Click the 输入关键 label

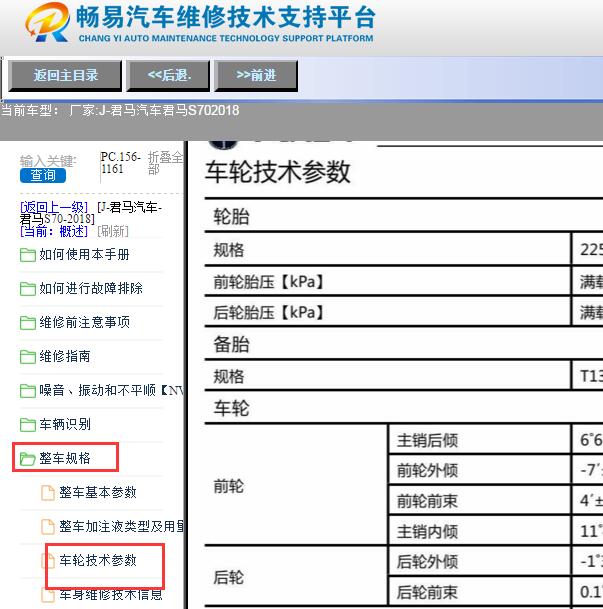point(48,160)
